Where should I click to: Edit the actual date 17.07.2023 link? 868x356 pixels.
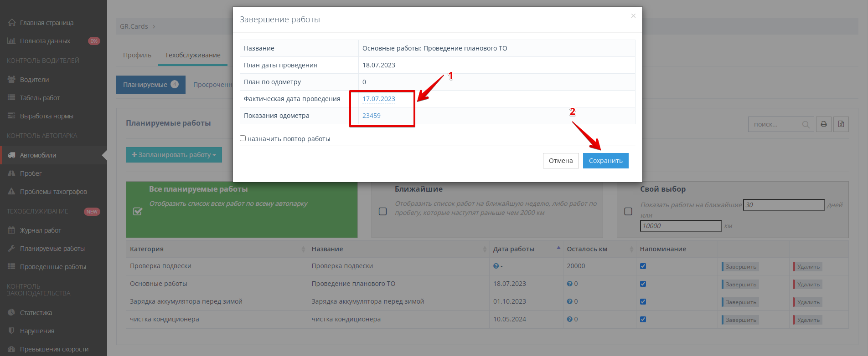coord(379,99)
